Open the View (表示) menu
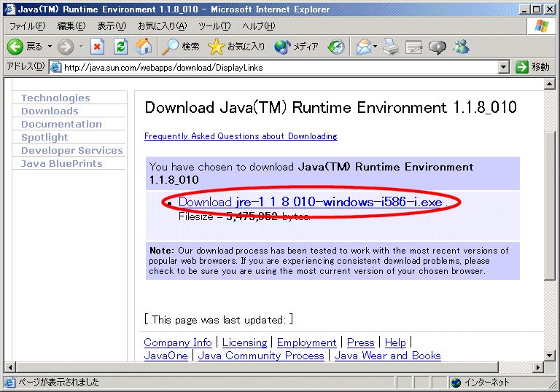This screenshot has width=560, height=392. pyautogui.click(x=112, y=26)
